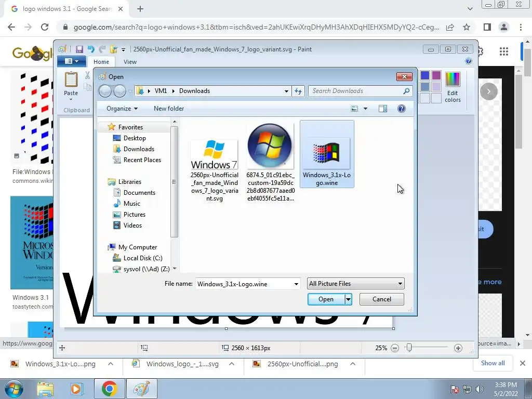This screenshot has height=399, width=532.
Task: Expand the address bar history dropdown
Action: [286, 91]
